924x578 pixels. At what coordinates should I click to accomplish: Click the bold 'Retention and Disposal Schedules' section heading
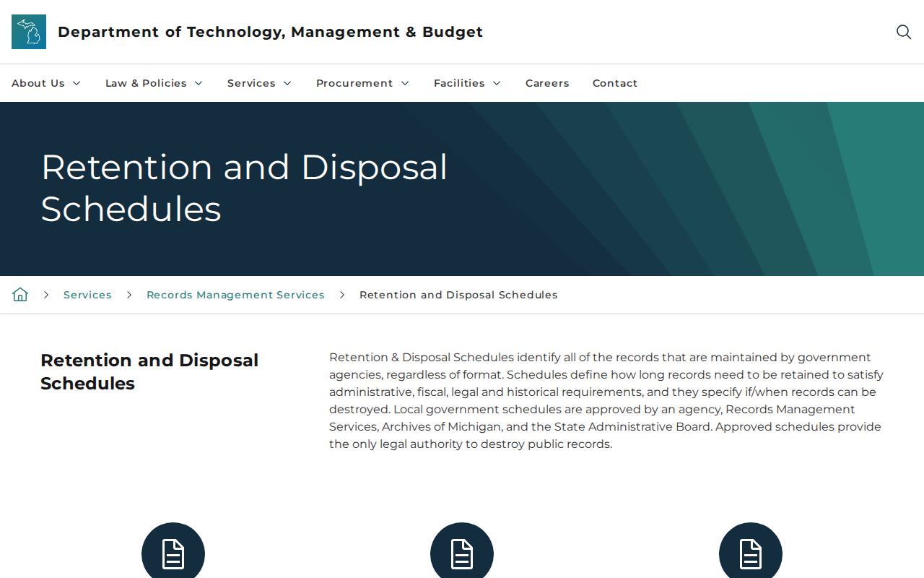tap(149, 372)
